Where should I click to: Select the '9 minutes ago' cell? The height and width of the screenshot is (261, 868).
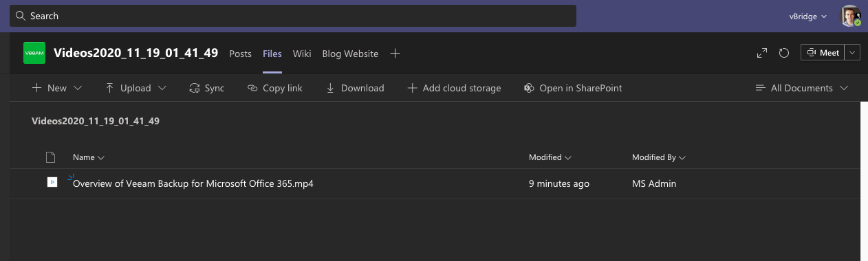(559, 183)
